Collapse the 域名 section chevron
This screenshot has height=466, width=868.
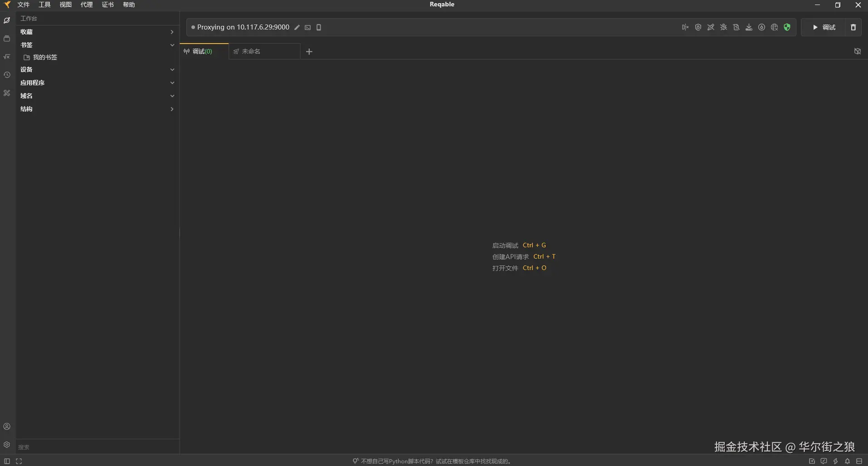tap(172, 96)
